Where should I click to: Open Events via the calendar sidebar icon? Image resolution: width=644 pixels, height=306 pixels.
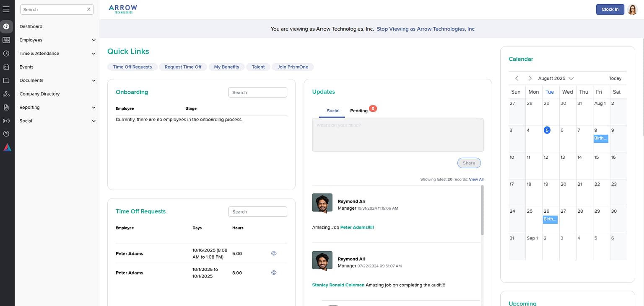tap(7, 67)
